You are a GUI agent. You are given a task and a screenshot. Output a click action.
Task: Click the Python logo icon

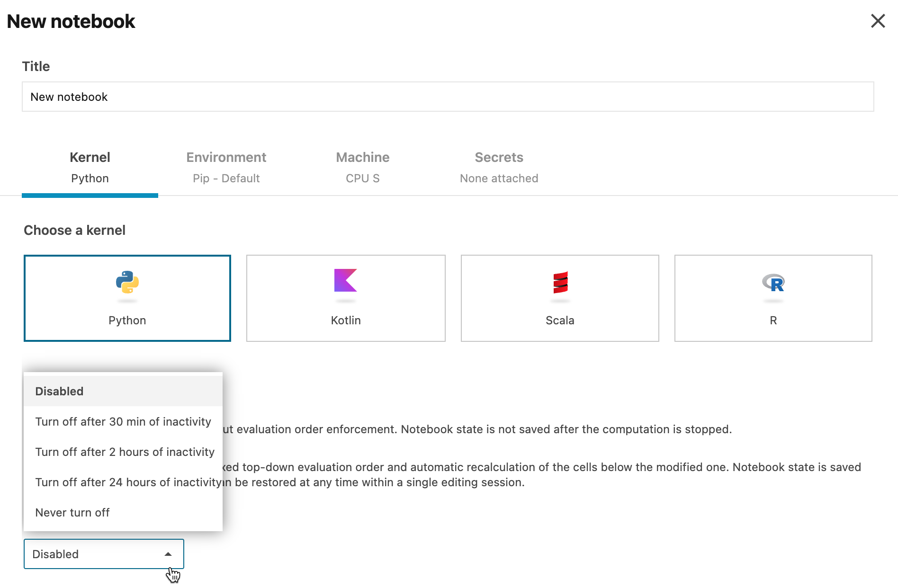pos(127,282)
